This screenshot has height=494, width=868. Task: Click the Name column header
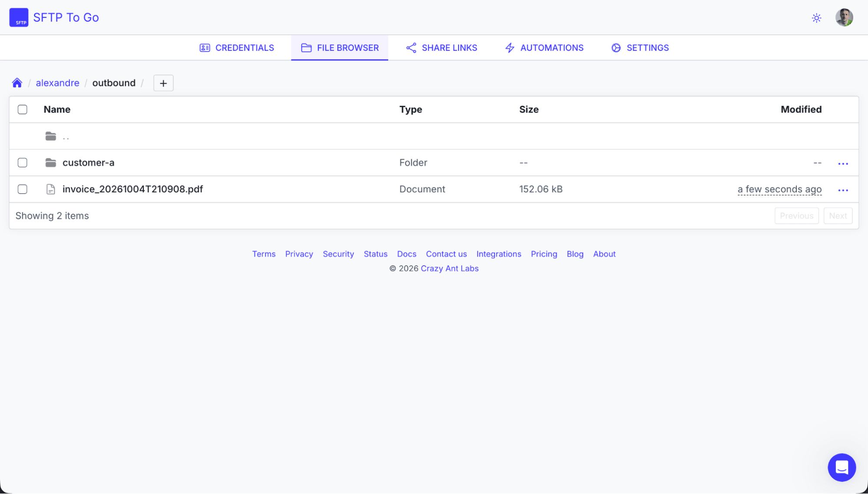tap(57, 109)
